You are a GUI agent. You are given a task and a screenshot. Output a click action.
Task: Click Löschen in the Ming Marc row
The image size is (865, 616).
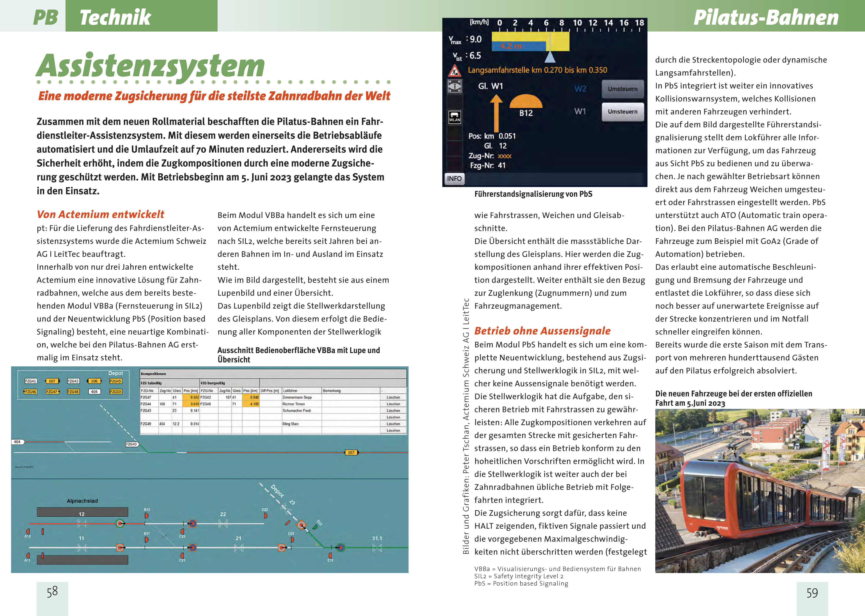[393, 424]
